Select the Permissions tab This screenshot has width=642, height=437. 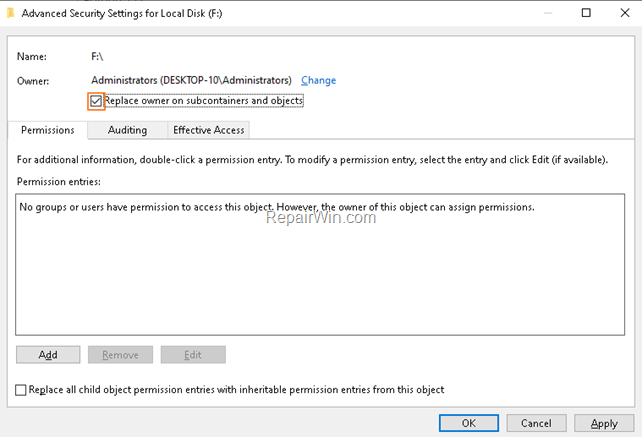(47, 130)
